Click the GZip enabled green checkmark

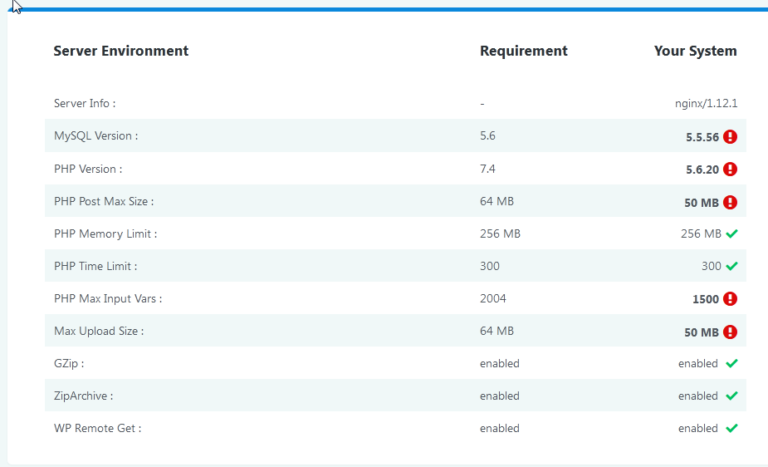point(731,364)
